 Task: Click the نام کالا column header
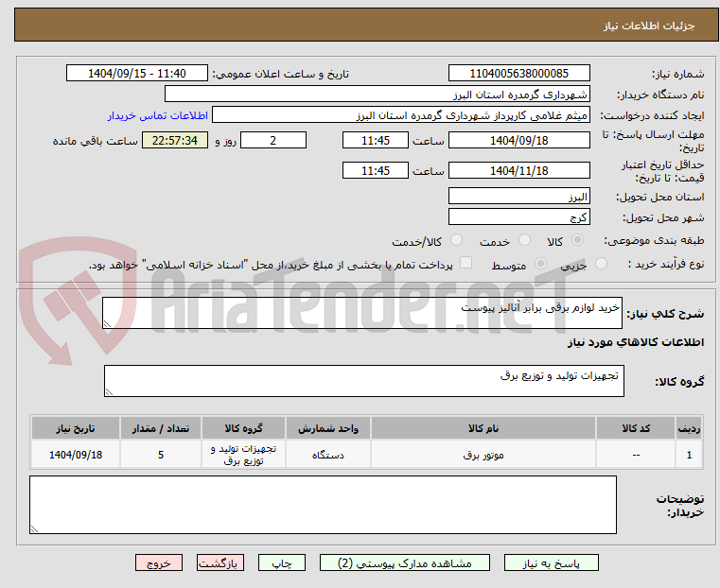click(483, 428)
